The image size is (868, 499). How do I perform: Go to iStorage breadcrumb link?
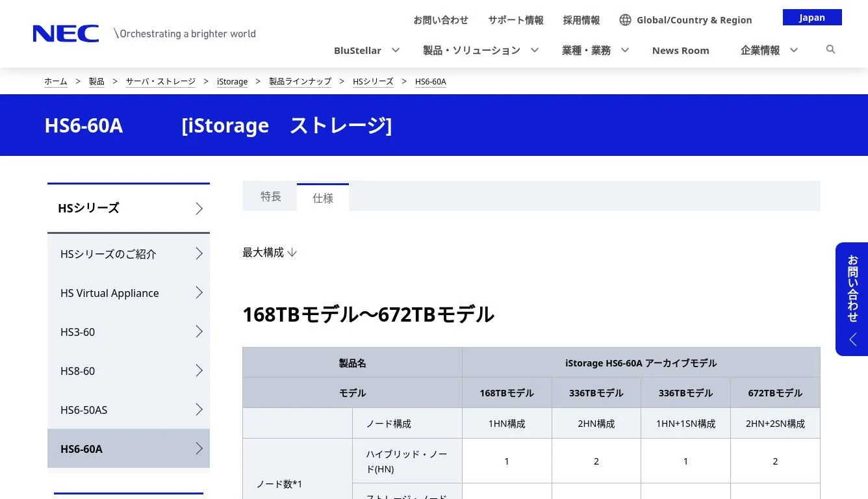pos(232,82)
